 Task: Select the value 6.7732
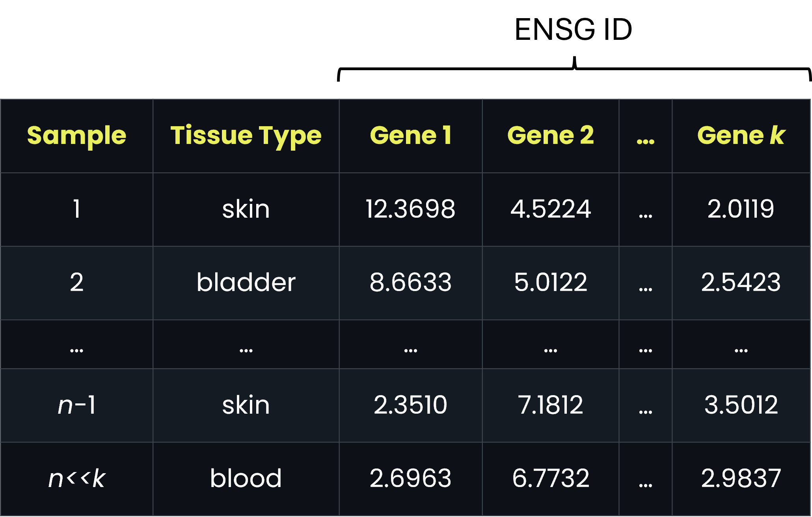click(x=551, y=479)
